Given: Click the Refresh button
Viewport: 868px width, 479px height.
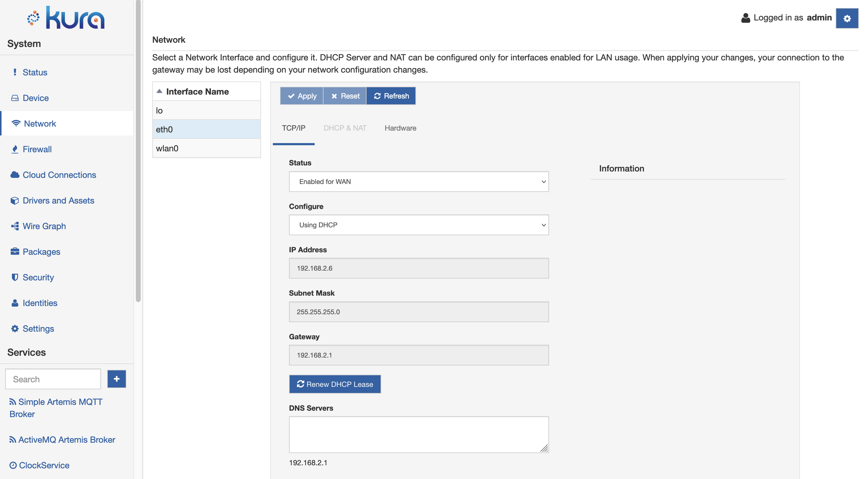Looking at the screenshot, I should pos(391,95).
